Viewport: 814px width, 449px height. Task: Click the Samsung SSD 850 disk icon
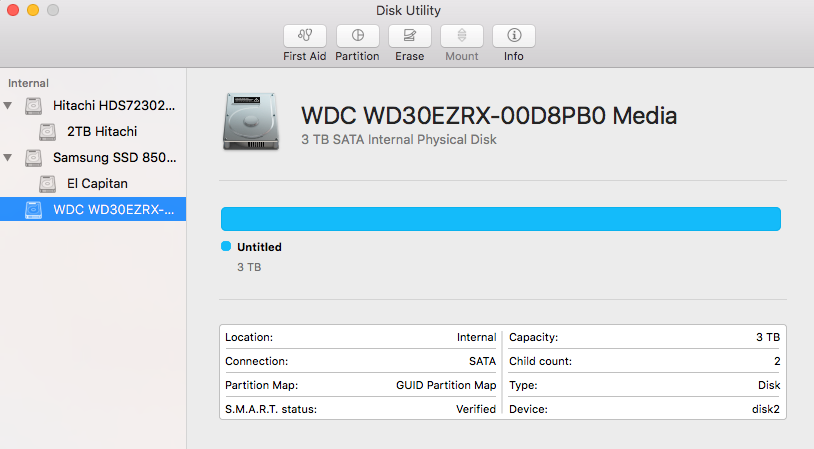(x=34, y=158)
